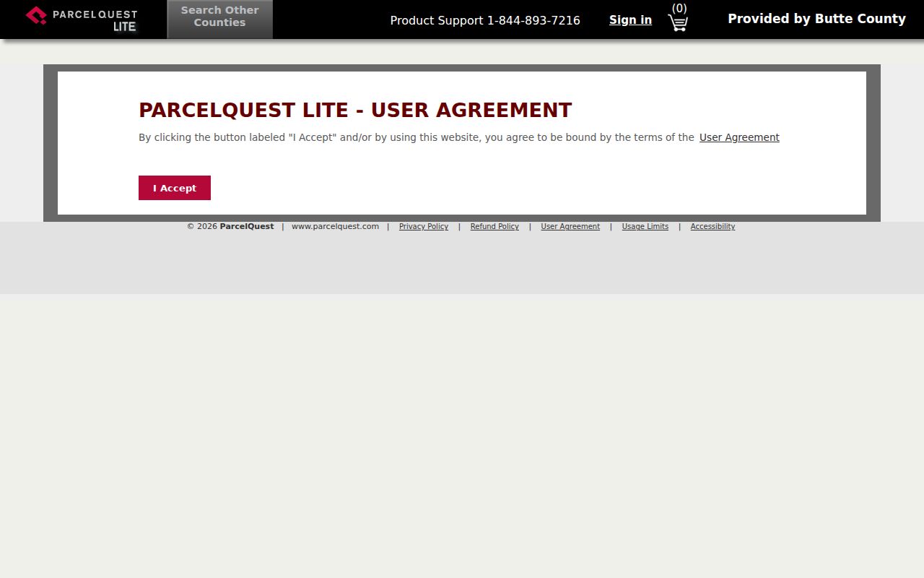Open the Refund Policy footer link

[494, 226]
